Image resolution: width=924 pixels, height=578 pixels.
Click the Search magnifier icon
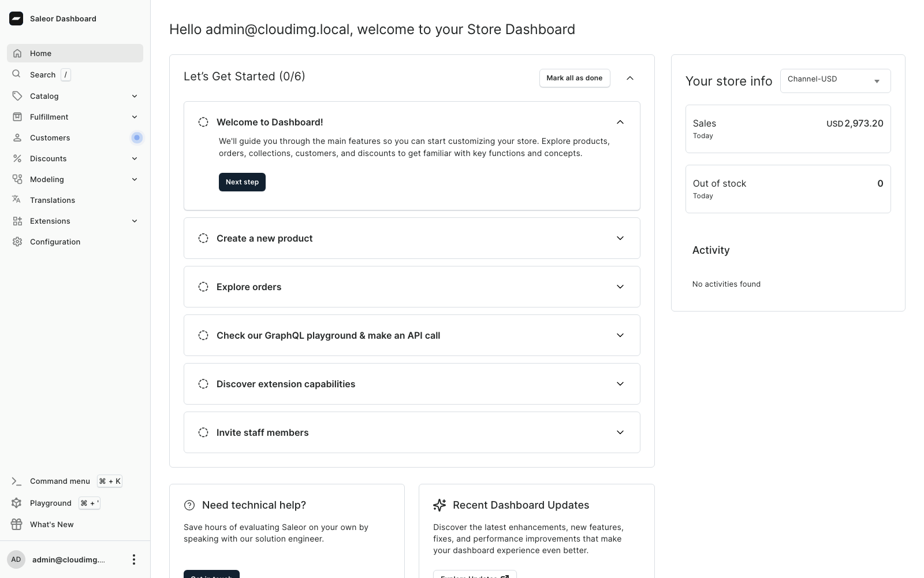point(17,74)
